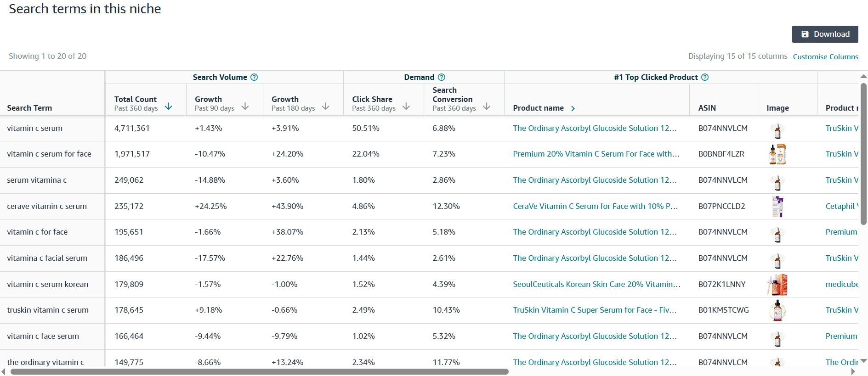This screenshot has height=376, width=868.
Task: Click the Search Term column header
Action: tap(29, 108)
